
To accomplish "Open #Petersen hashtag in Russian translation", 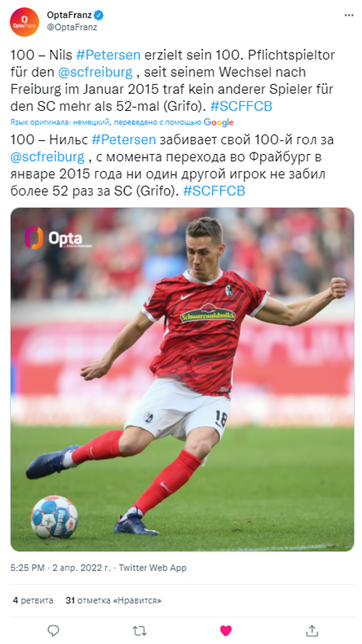I will pyautogui.click(x=124, y=139).
